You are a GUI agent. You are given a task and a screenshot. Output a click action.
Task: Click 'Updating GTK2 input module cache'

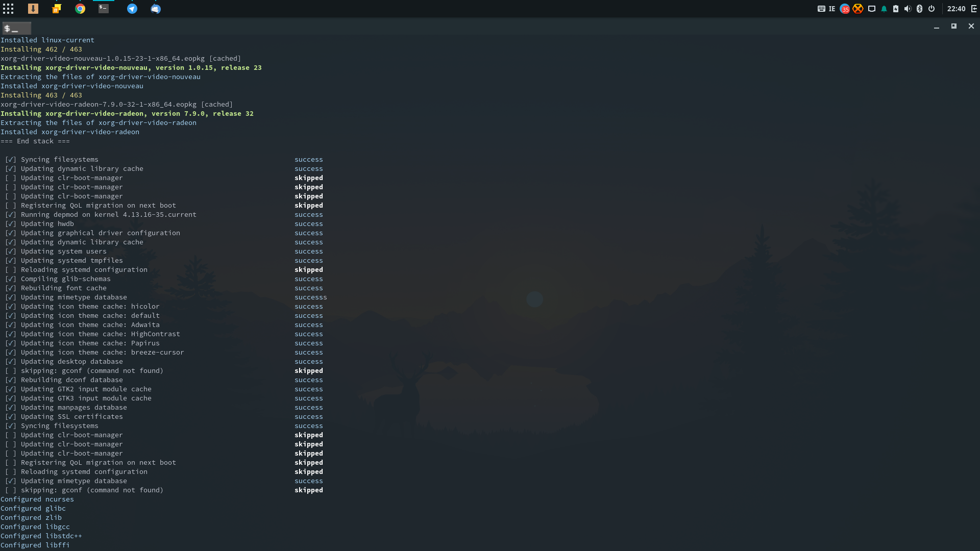86,389
